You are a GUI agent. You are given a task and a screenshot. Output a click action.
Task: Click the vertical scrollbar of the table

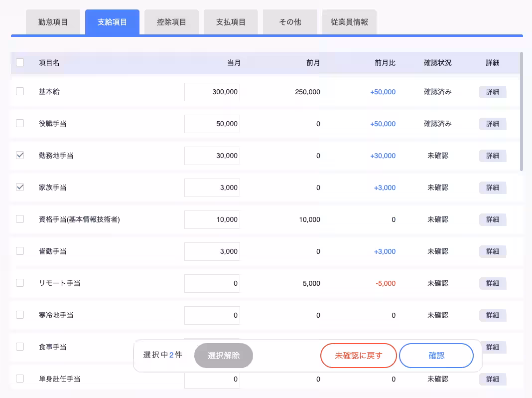pyautogui.click(x=522, y=112)
